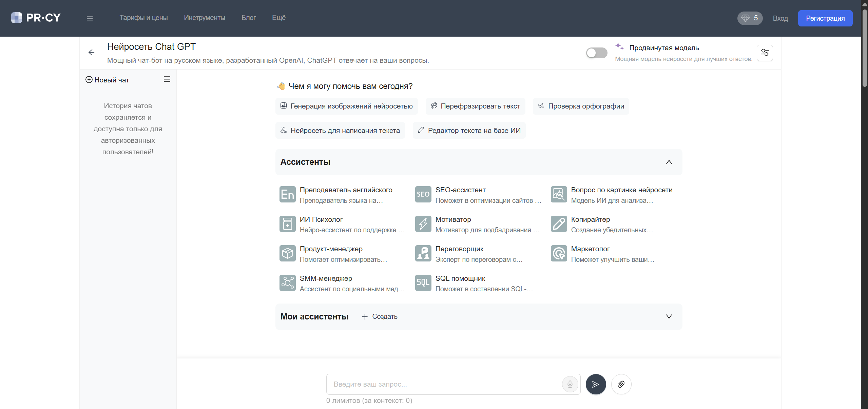
Task: Select the Мотиватор assistant title
Action: [453, 219]
